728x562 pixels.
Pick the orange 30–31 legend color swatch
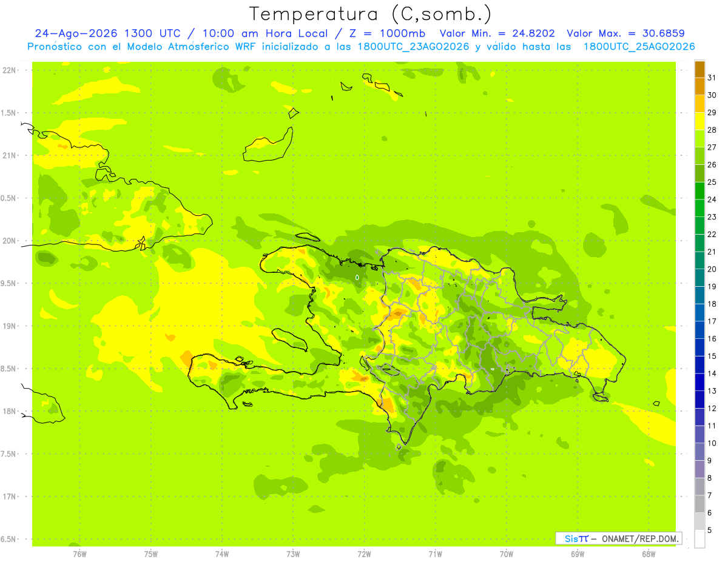(699, 87)
